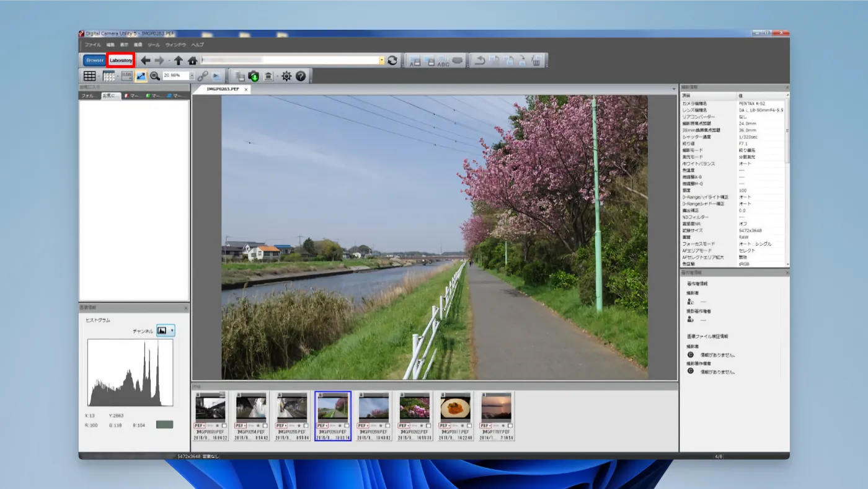
Task: Toggle the star rating on IMGP0311.PEF
Action: pyautogui.click(x=463, y=426)
